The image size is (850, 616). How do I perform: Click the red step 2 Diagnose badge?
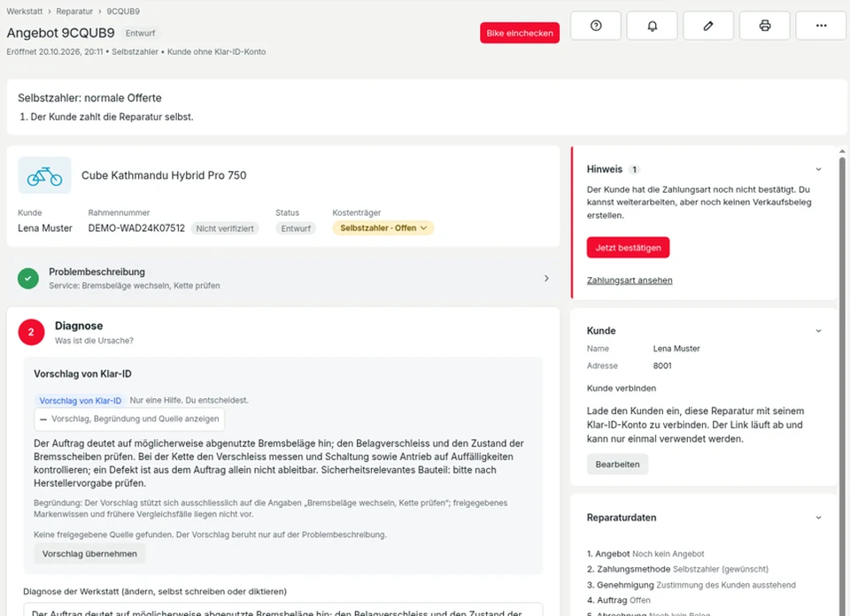tap(31, 332)
